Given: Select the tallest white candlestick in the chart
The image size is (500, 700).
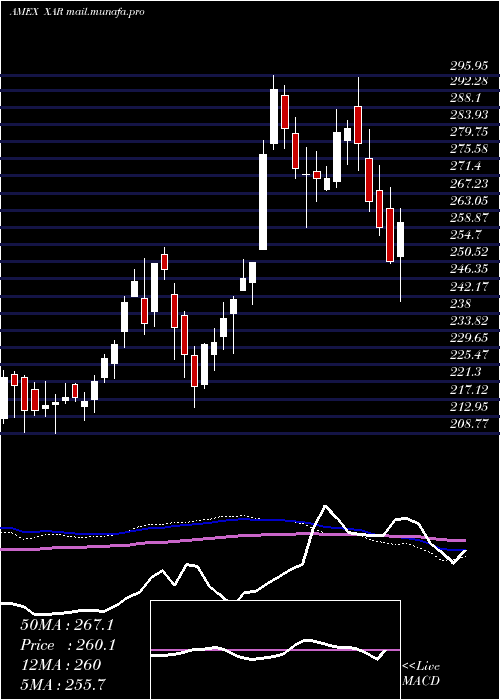Looking at the screenshot, I should point(263,202).
